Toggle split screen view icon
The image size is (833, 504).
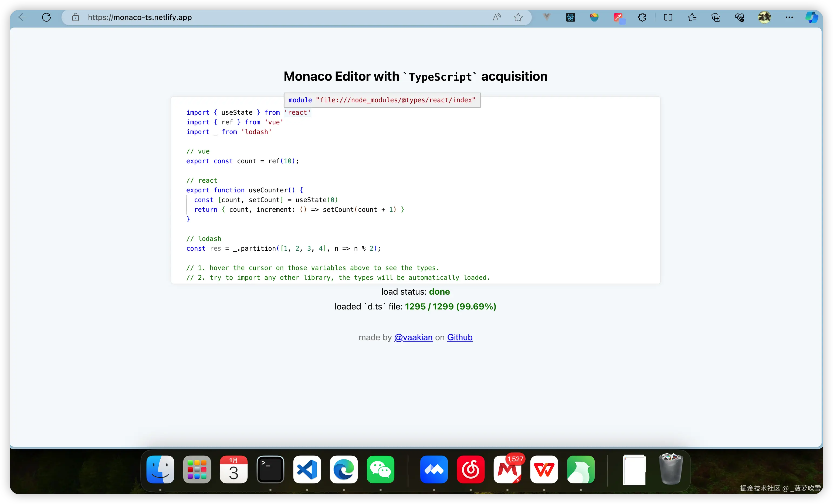[x=668, y=17]
